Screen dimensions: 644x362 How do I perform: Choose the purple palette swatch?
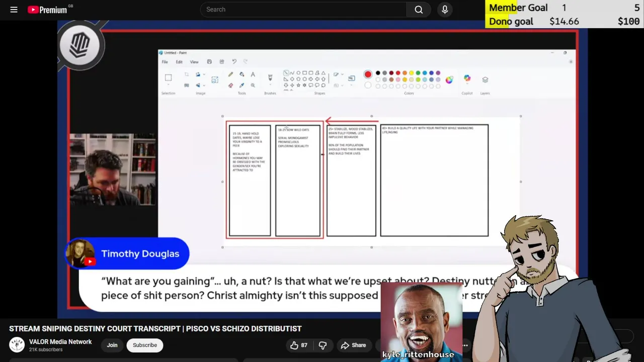438,73
